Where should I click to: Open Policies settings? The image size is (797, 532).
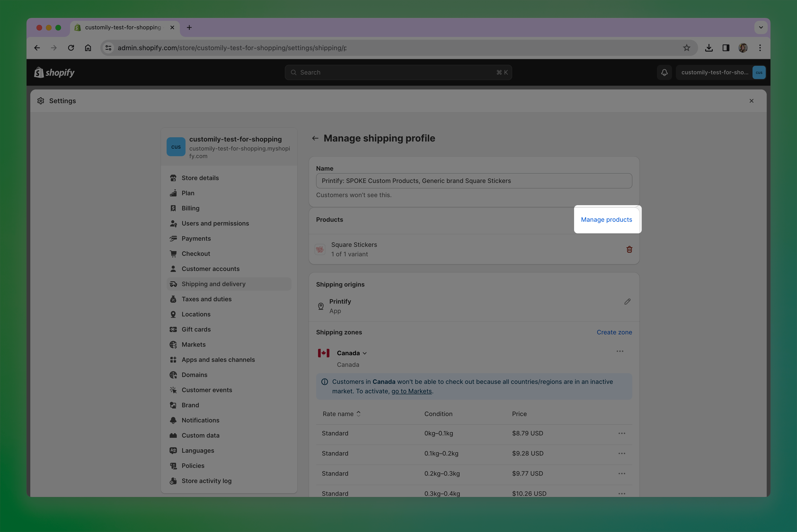(229, 466)
